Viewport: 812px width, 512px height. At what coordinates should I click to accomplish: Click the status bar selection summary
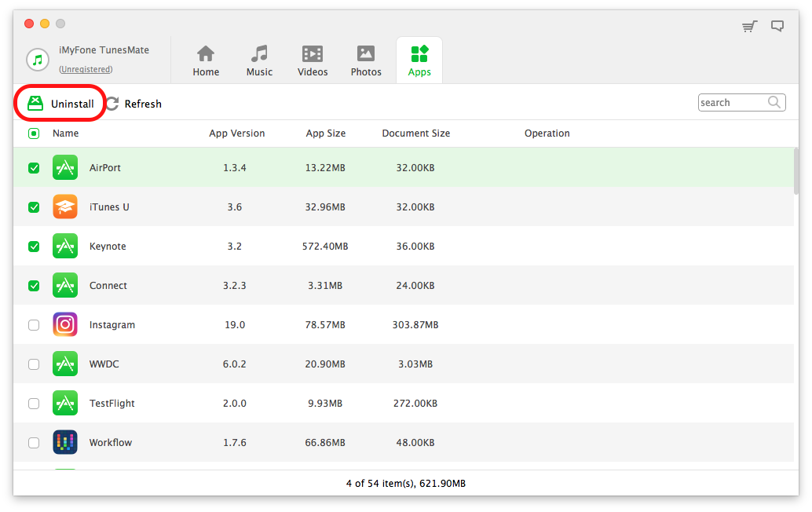coord(406,484)
